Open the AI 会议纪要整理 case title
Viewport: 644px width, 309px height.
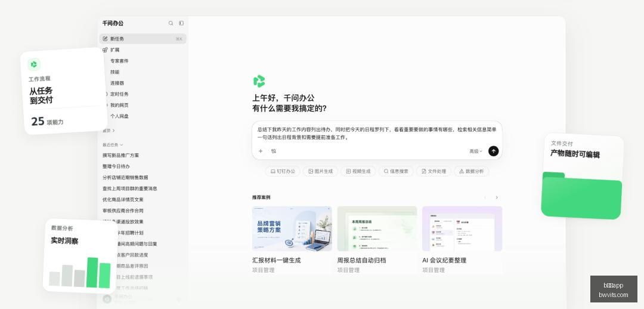tap(444, 261)
